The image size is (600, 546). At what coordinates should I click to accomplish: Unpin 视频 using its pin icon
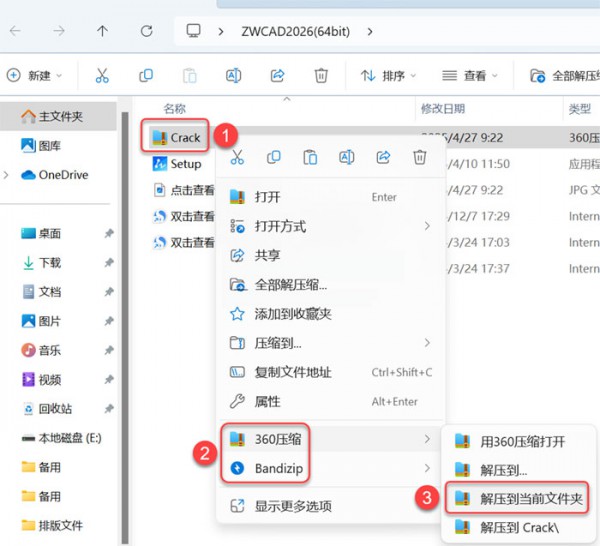(x=109, y=380)
